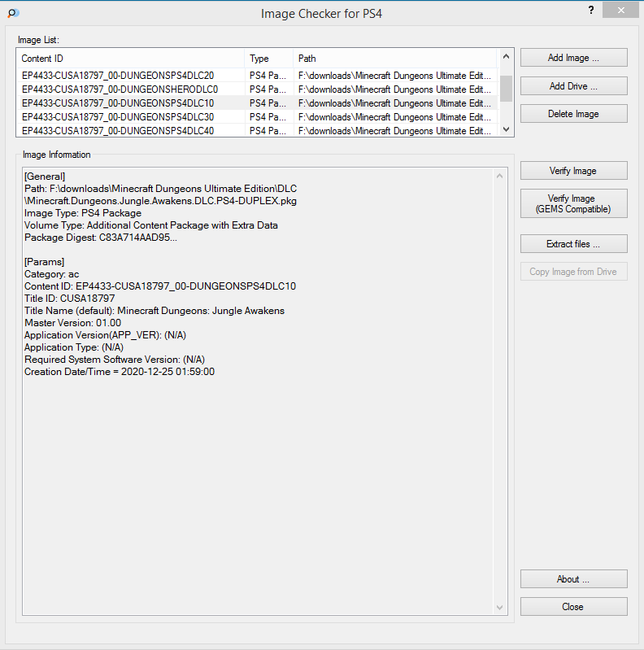The image size is (644, 650).
Task: Click the Add Image button
Action: click(573, 58)
